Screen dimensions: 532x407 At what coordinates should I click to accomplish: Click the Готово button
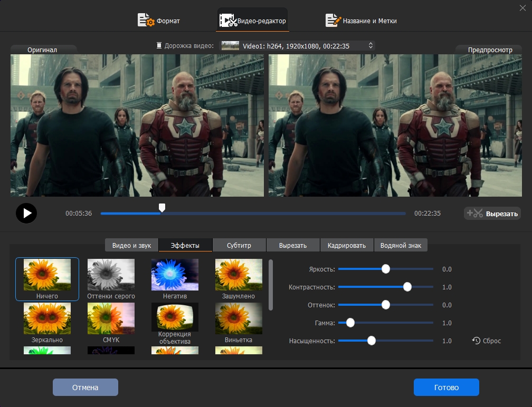(x=446, y=387)
